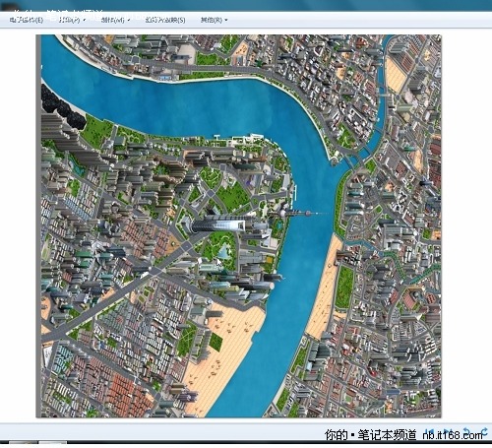Image resolution: width=492 pixels, height=448 pixels.
Task: Expand the arrow beside 打印(P)
Action: [85, 21]
